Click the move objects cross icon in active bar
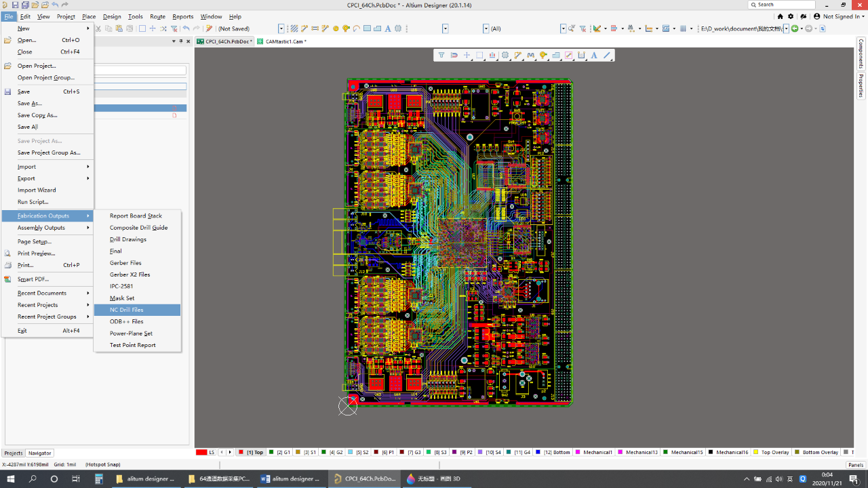 (467, 55)
